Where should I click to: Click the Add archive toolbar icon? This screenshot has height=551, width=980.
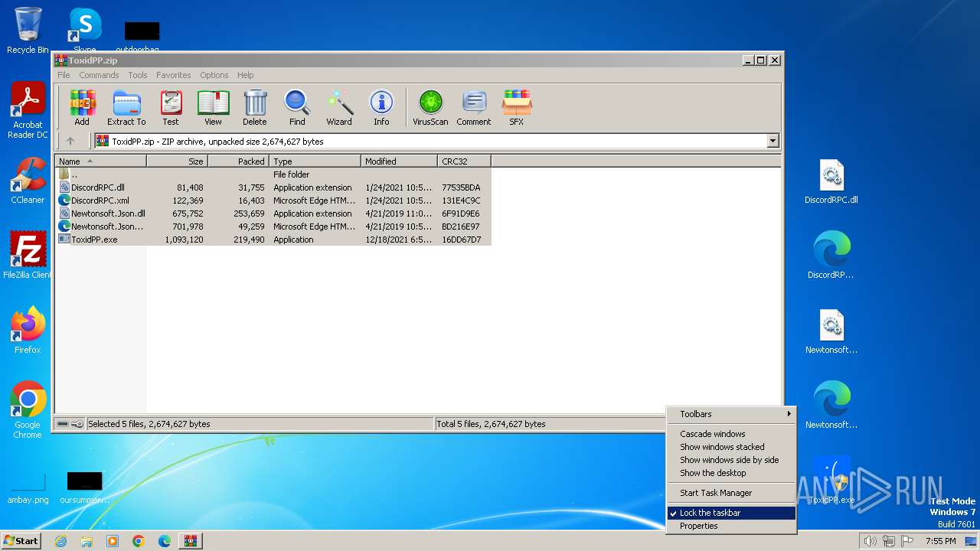point(82,107)
